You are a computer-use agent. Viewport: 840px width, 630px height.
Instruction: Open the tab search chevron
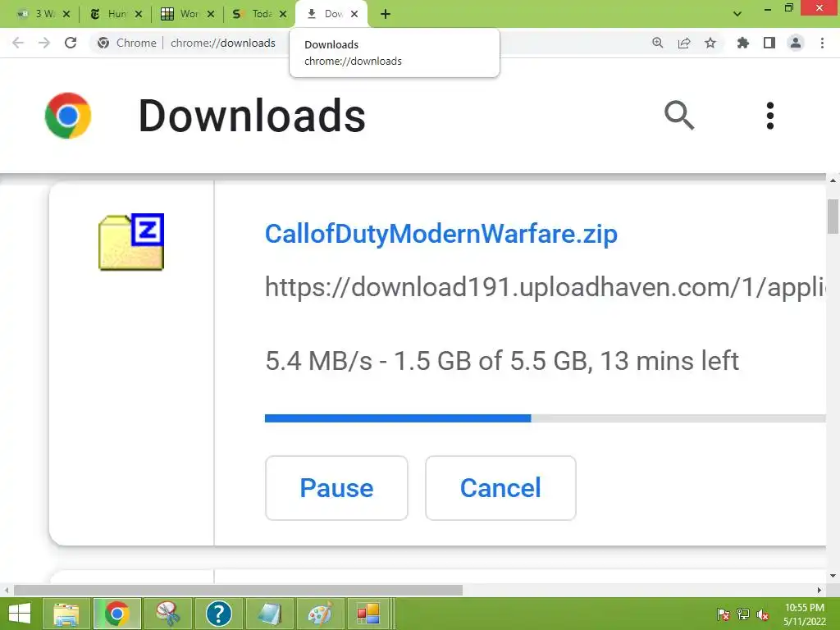pyautogui.click(x=737, y=14)
